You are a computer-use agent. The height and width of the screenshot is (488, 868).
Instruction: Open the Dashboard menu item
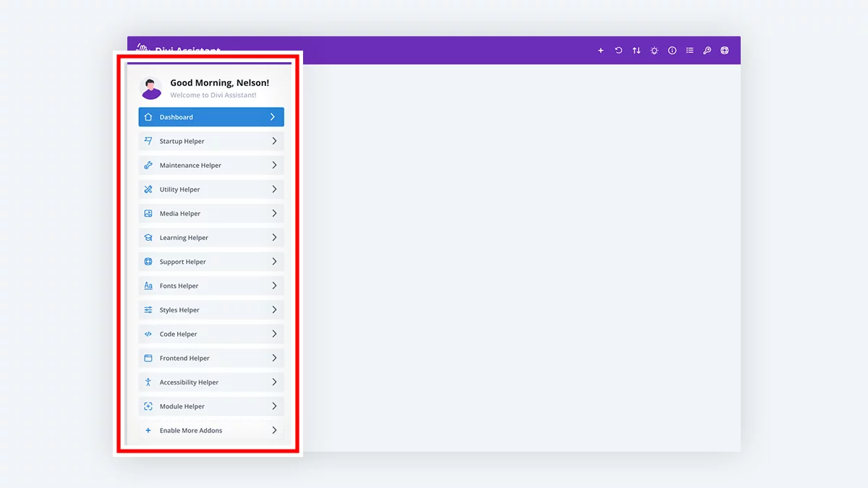point(211,117)
